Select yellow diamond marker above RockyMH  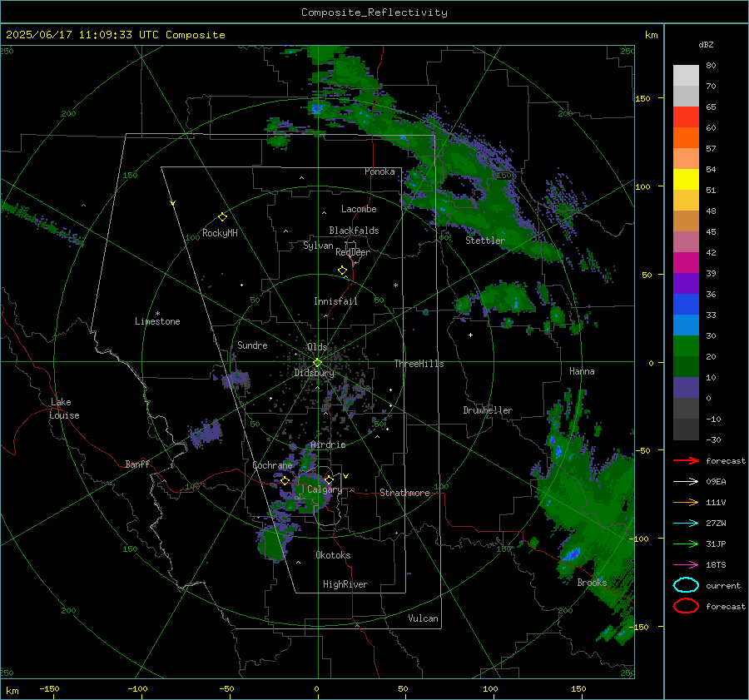tap(222, 217)
